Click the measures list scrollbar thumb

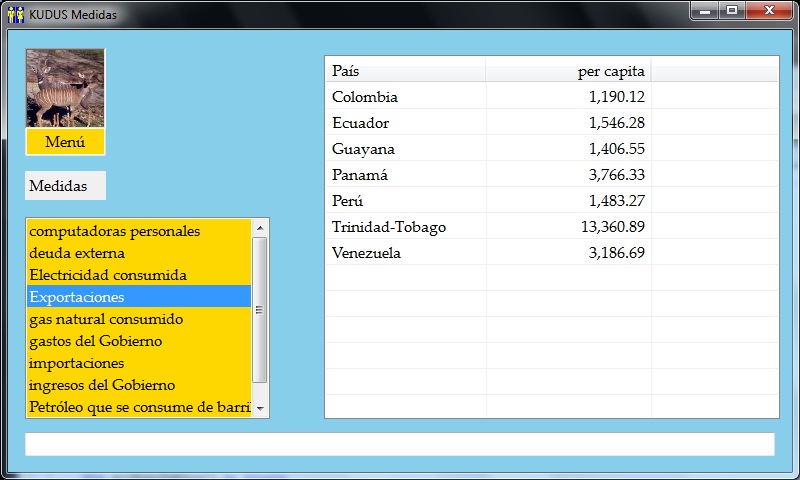pos(260,309)
